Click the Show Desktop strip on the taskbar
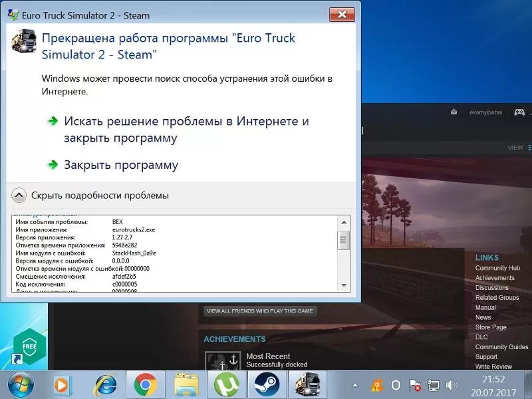Screen dimensions: 532x399 529,385
